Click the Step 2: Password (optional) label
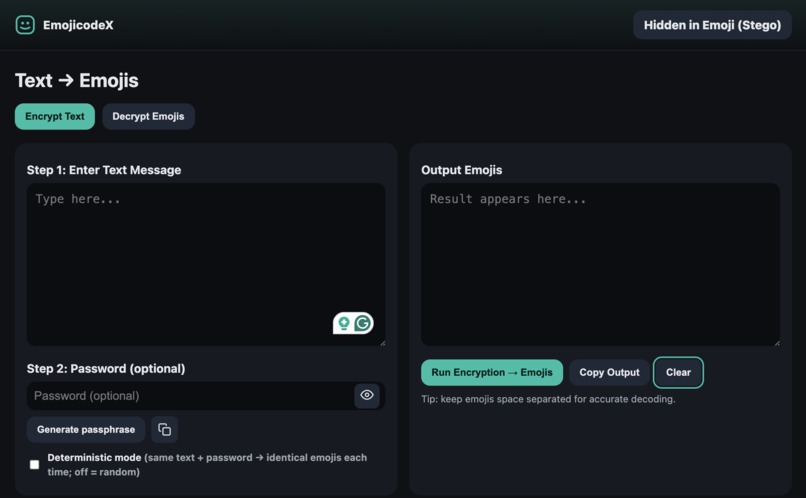 point(106,368)
